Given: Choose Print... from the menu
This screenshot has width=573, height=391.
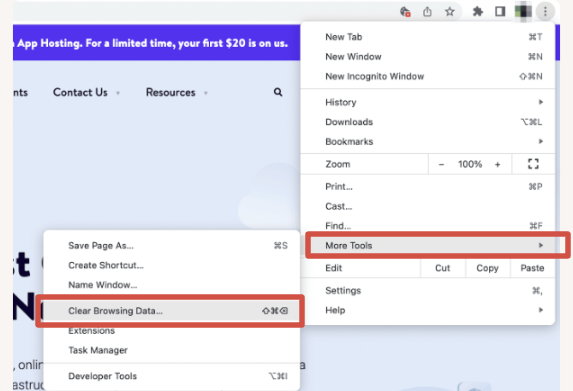Looking at the screenshot, I should (428, 187).
